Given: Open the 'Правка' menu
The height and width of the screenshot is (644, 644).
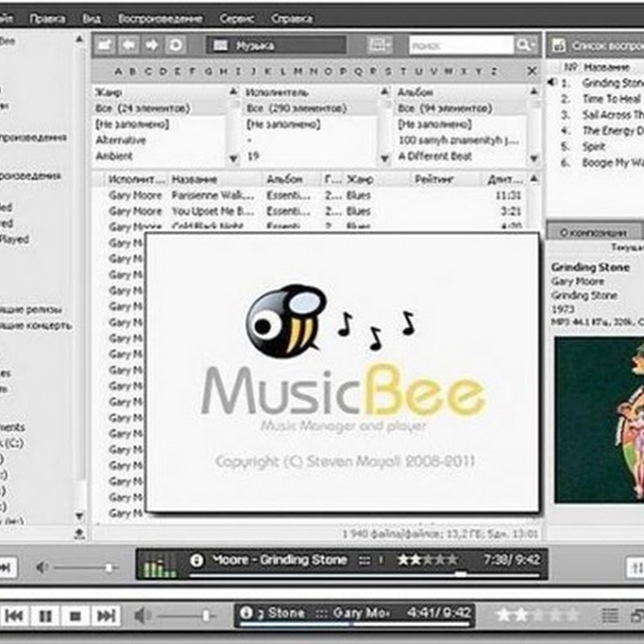Looking at the screenshot, I should point(47,19).
